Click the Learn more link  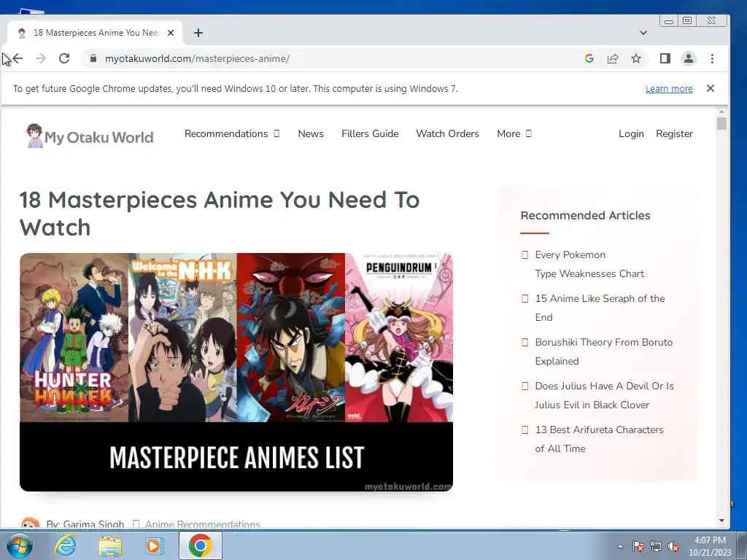click(669, 88)
